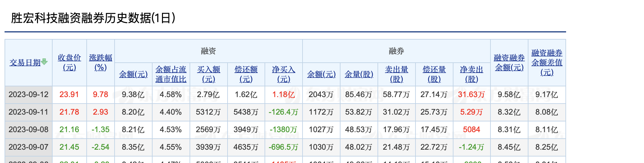Click change percentage 9.78
The image size is (644, 163).
pos(101,94)
